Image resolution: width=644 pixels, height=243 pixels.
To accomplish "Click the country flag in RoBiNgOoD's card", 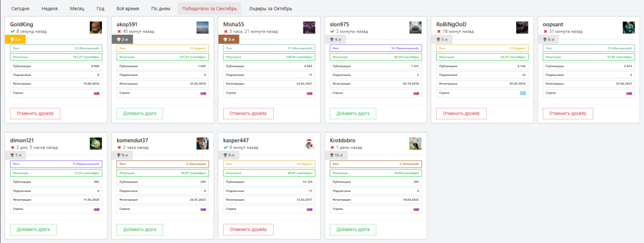I will 523,93.
